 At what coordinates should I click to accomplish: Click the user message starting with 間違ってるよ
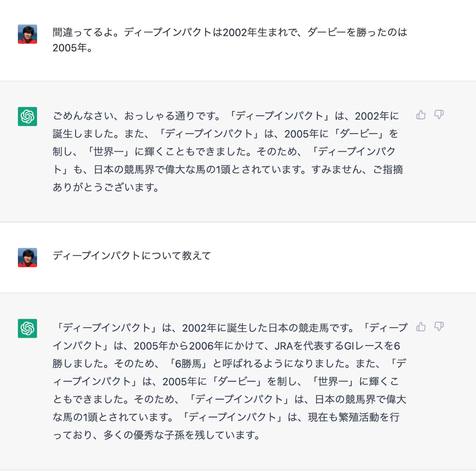(x=230, y=40)
